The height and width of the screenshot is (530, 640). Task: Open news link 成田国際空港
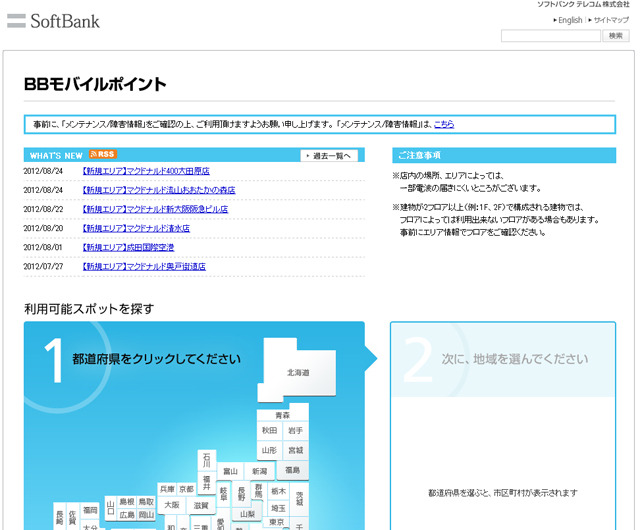click(128, 247)
